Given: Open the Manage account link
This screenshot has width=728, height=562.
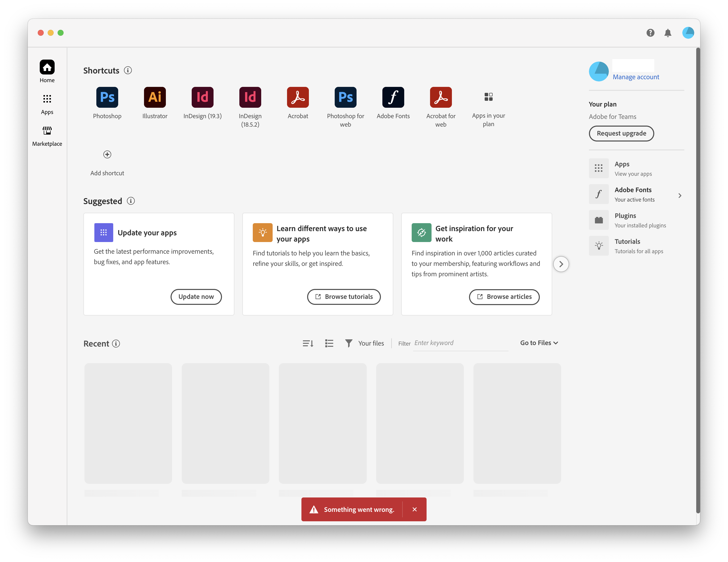Looking at the screenshot, I should click(x=636, y=77).
